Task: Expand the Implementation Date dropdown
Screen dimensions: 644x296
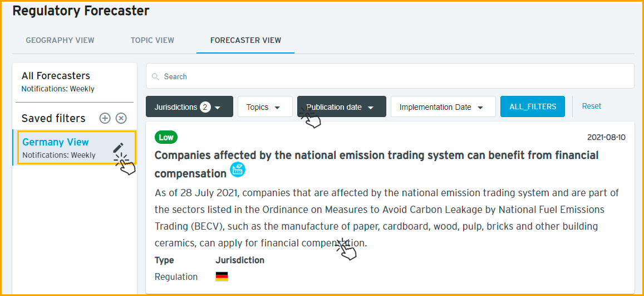Action: click(443, 106)
